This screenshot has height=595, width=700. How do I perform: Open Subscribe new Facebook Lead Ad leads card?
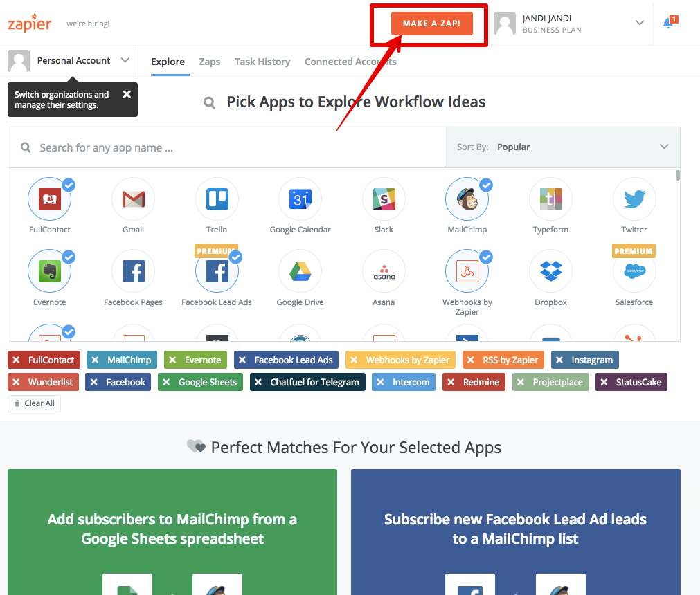click(x=516, y=531)
